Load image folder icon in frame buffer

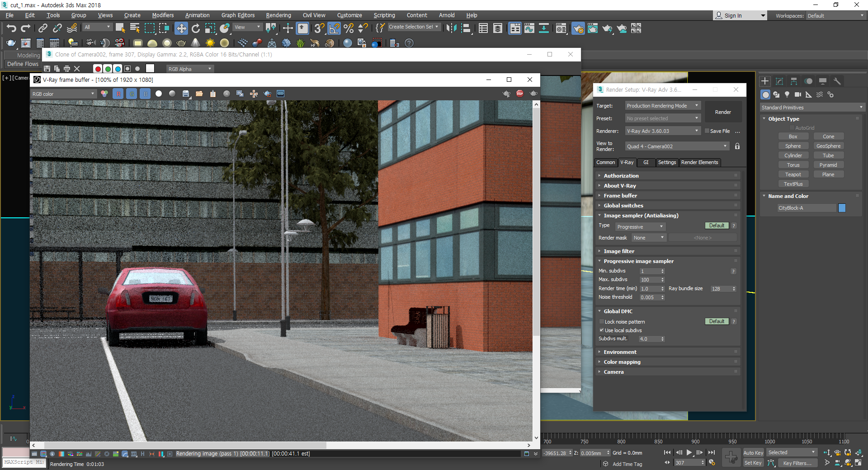[x=199, y=94]
